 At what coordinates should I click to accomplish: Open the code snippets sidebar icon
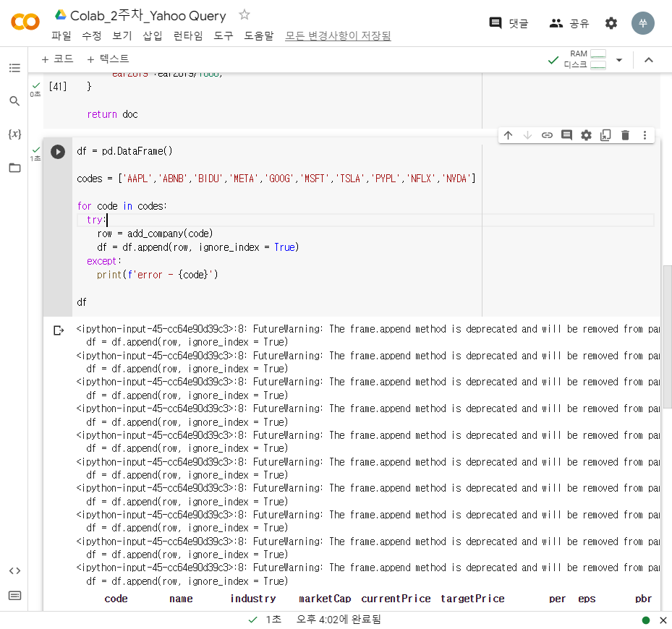coord(14,570)
